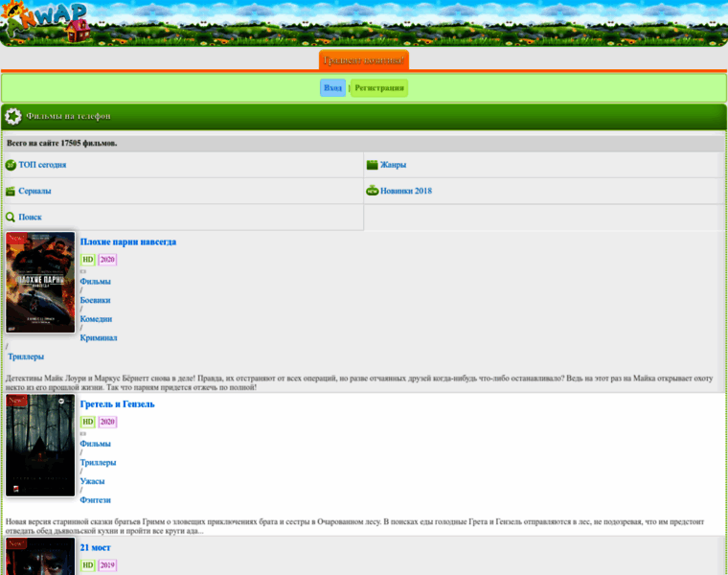Image resolution: width=728 pixels, height=575 pixels.
Task: Click 2020 year badge for Плохие парни навсегда
Action: pyautogui.click(x=107, y=260)
